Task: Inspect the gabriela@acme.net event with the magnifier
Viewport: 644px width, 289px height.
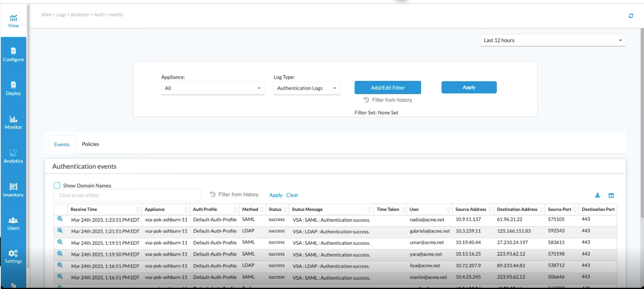Action: coord(60,231)
